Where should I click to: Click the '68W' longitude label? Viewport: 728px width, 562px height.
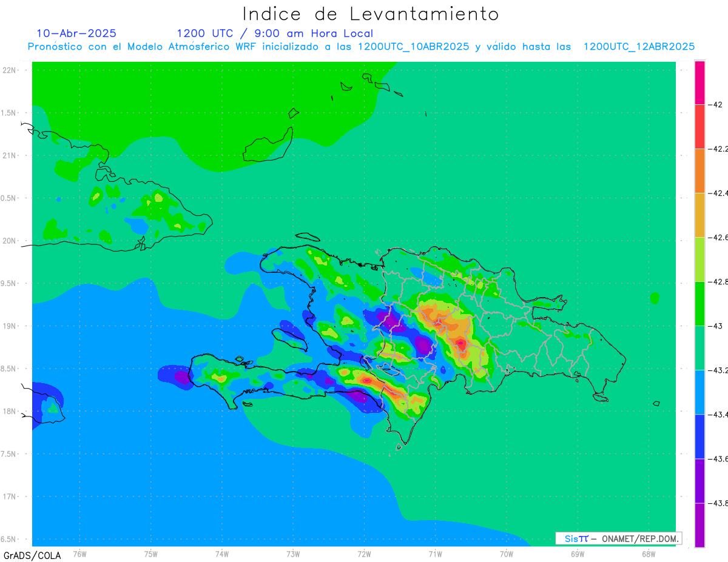(649, 554)
